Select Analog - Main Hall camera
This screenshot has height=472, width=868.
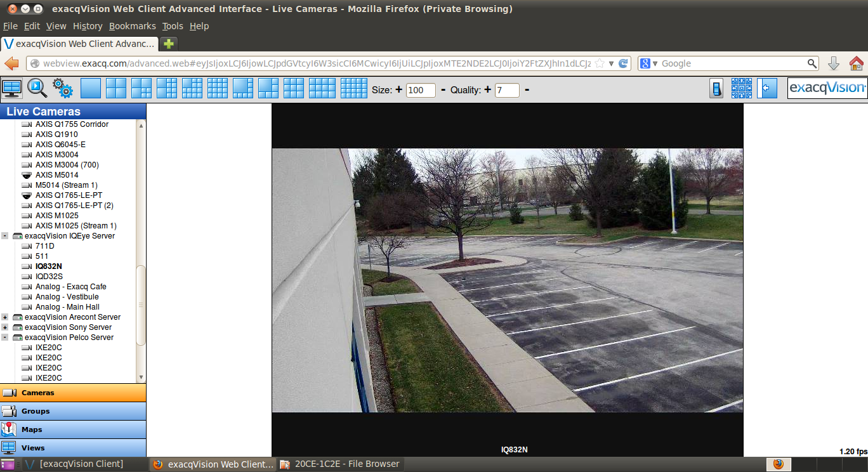[x=67, y=307]
